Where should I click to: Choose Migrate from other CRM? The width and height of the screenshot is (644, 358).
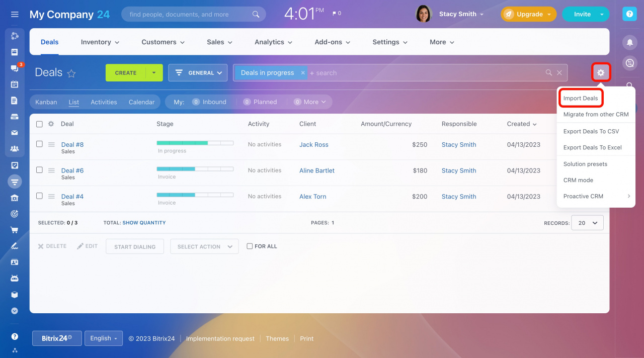pos(596,114)
